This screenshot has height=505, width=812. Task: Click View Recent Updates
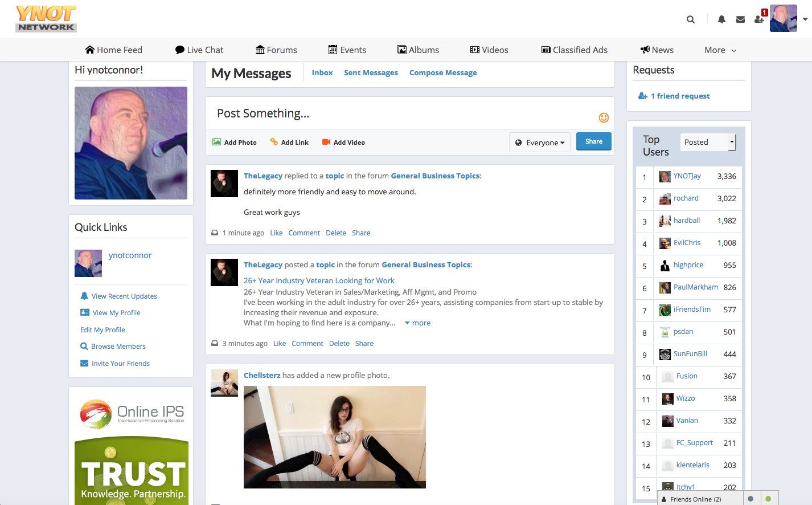click(118, 296)
